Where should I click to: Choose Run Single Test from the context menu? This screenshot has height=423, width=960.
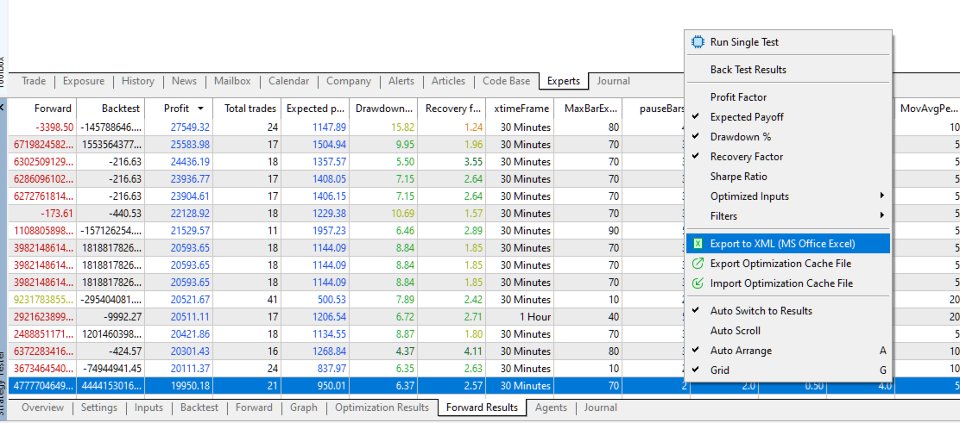point(789,42)
